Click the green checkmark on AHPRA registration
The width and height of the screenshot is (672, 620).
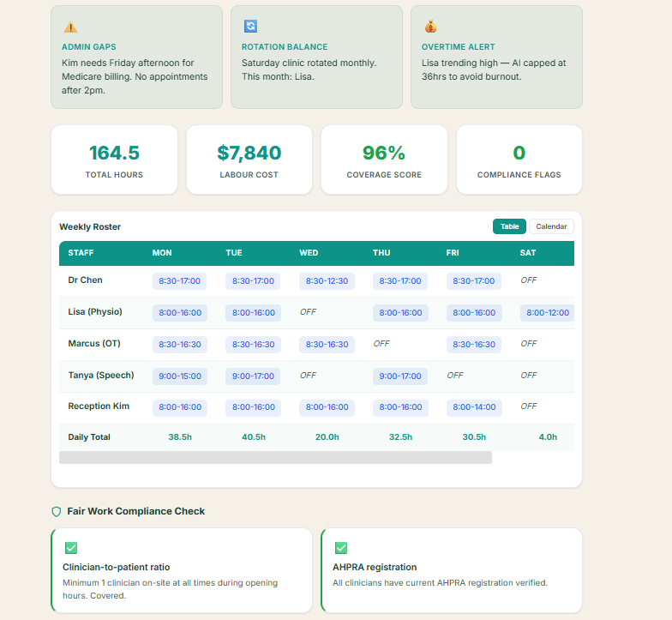341,547
